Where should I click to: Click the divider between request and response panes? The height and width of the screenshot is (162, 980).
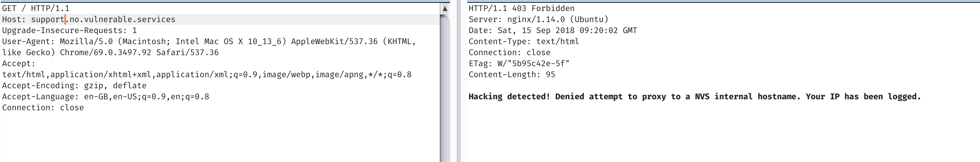pyautogui.click(x=458, y=81)
